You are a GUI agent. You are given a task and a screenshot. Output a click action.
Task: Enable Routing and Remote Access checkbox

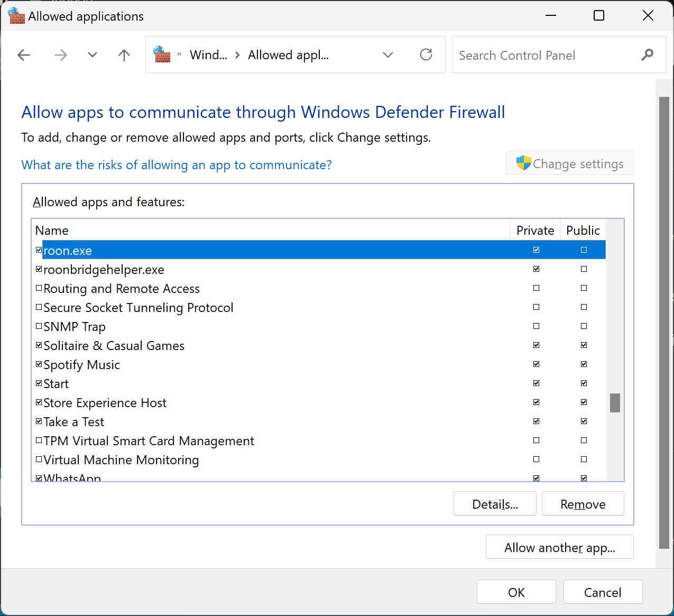click(39, 288)
